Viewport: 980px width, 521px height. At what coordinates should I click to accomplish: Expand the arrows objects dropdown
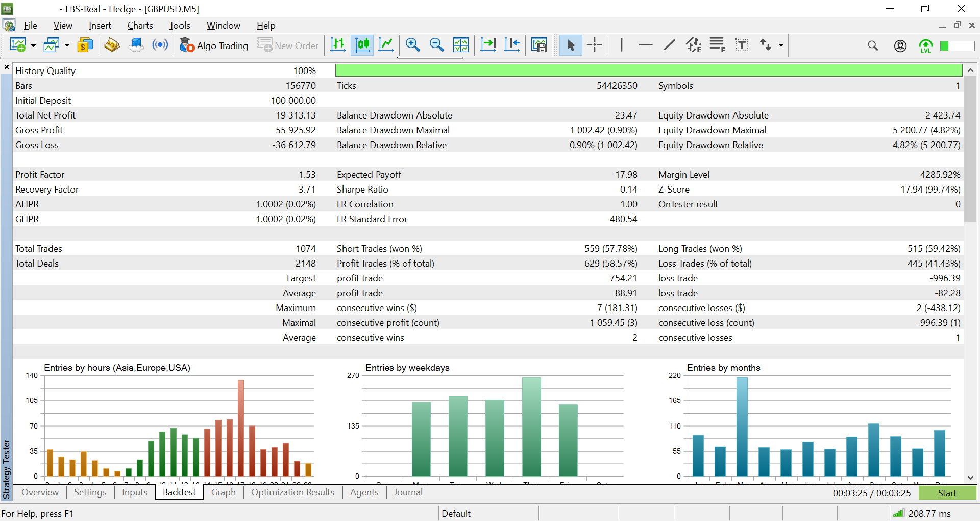[x=781, y=45]
